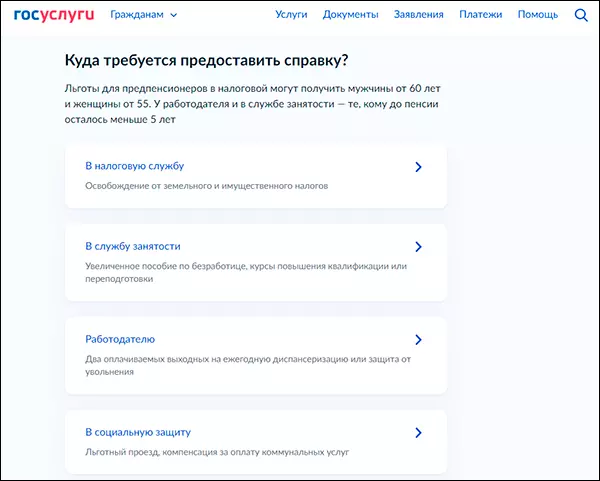Select the В налоговую службу title
The height and width of the screenshot is (481, 600).
pos(135,166)
